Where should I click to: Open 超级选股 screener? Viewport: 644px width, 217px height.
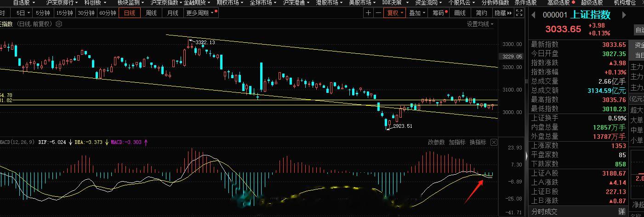[x=592, y=3]
